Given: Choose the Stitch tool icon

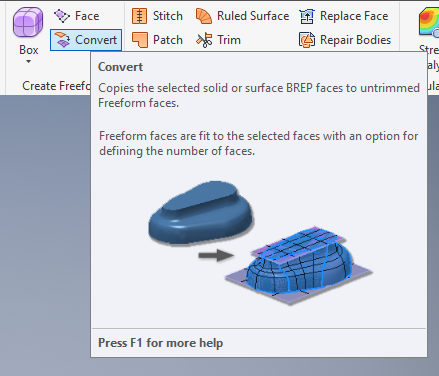Looking at the screenshot, I should pos(139,16).
